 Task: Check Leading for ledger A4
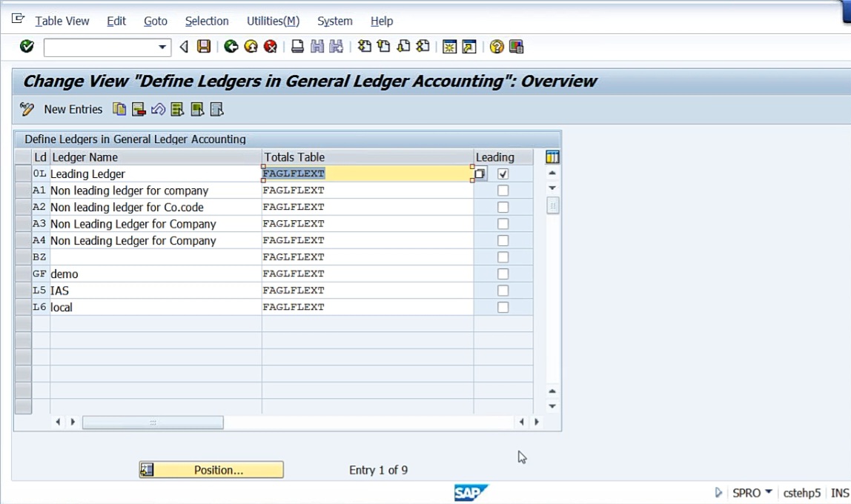(x=503, y=240)
